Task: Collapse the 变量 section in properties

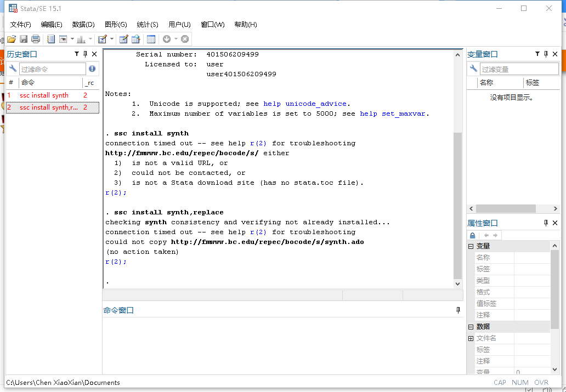Action: [x=471, y=247]
